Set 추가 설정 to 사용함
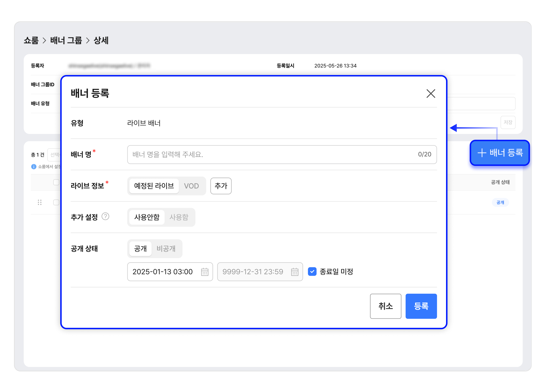The width and height of the screenshot is (545, 392). [x=179, y=217]
